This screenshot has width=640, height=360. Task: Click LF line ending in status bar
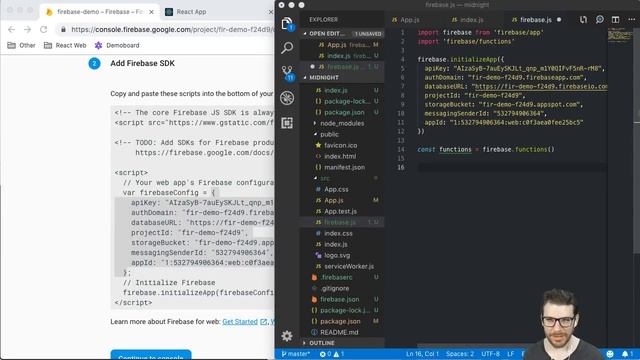point(511,354)
